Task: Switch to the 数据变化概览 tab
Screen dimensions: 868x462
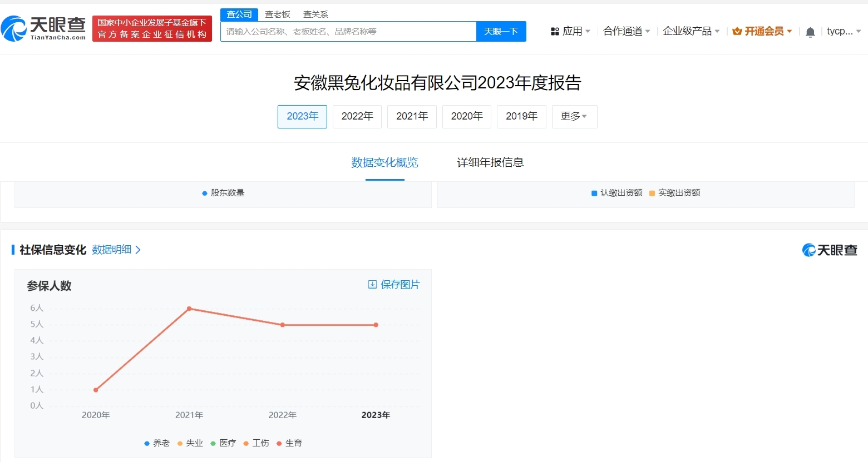Action: (x=384, y=162)
